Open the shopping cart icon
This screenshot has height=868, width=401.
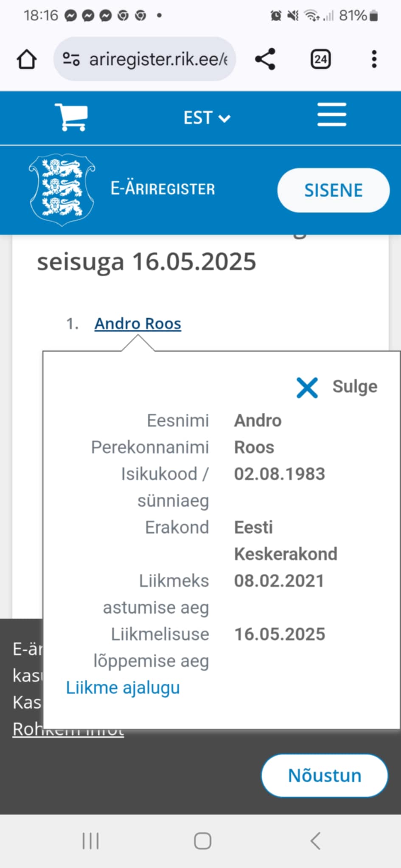(x=71, y=117)
